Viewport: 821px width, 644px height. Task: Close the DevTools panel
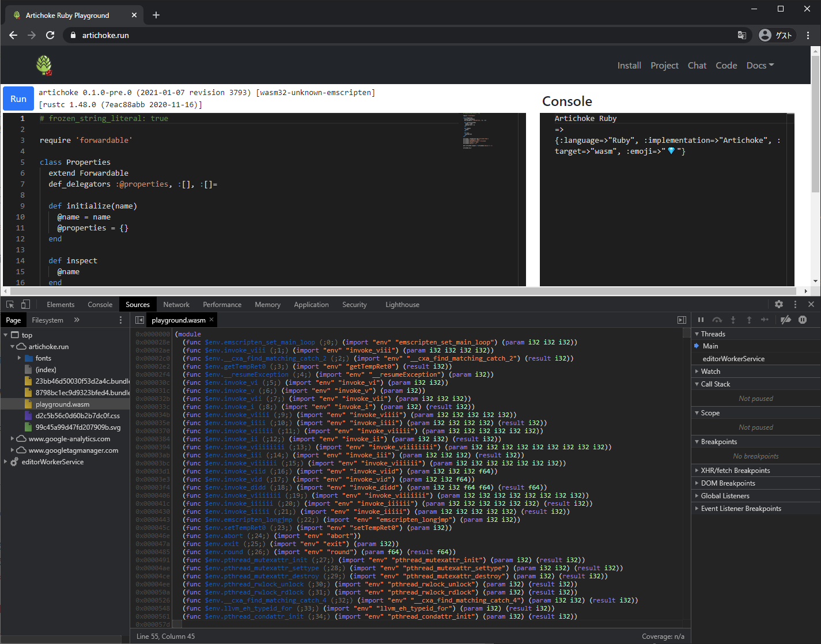pyautogui.click(x=811, y=304)
